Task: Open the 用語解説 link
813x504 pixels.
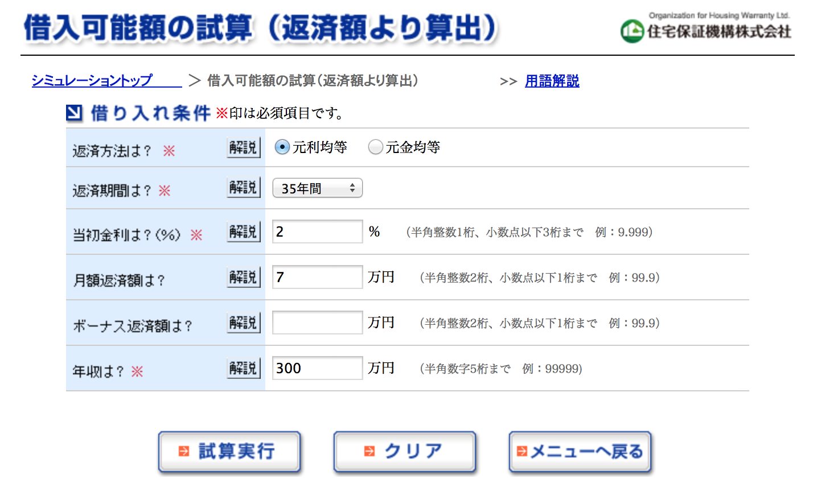Action: (x=552, y=81)
